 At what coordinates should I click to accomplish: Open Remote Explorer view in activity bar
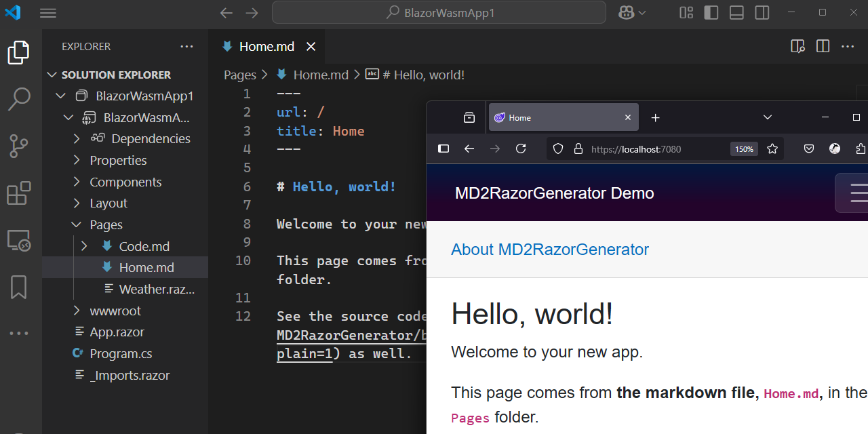[x=19, y=240]
